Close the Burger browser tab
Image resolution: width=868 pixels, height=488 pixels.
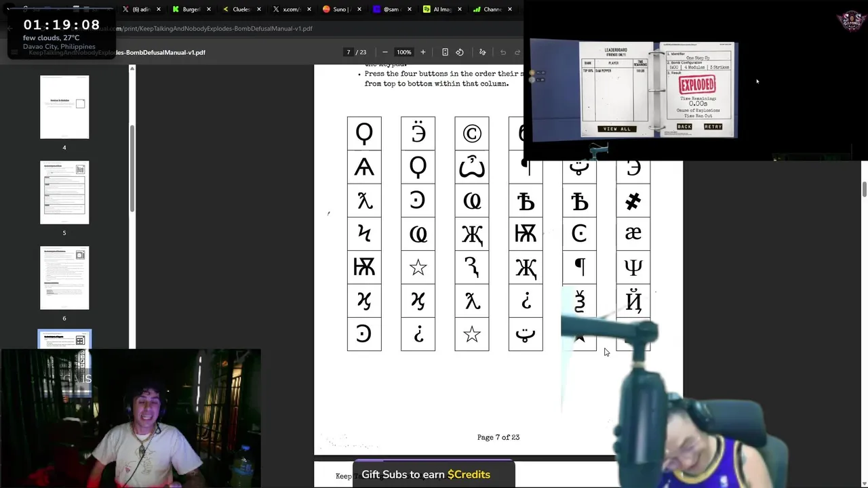tap(209, 9)
